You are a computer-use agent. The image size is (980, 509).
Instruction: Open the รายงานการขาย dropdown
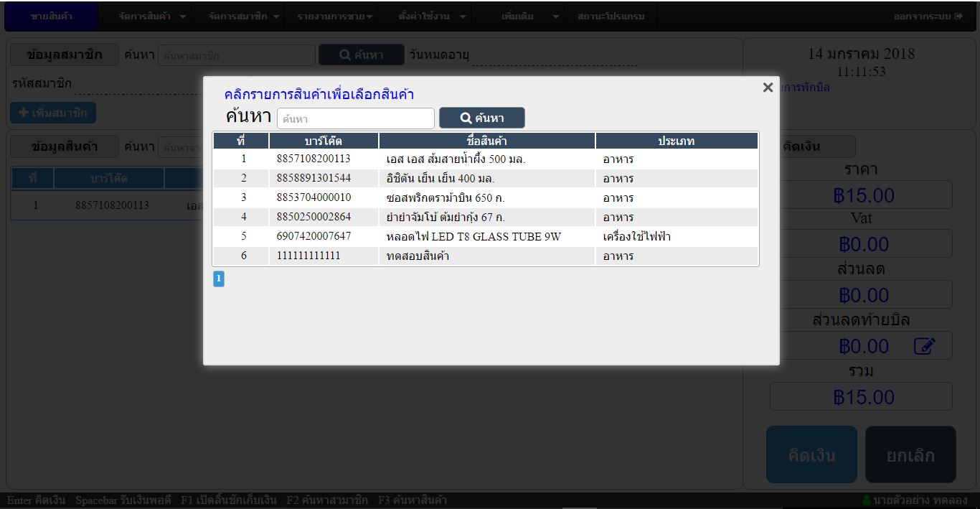[334, 17]
